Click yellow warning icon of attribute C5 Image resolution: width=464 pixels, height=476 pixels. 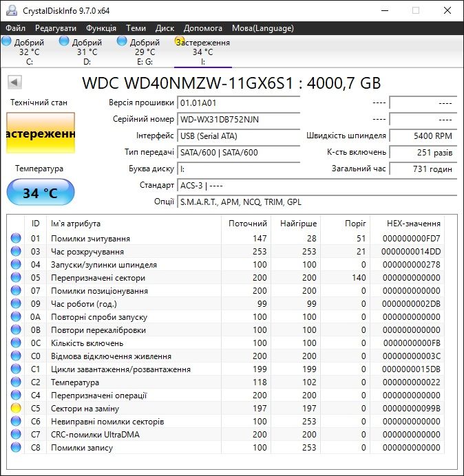(x=16, y=409)
